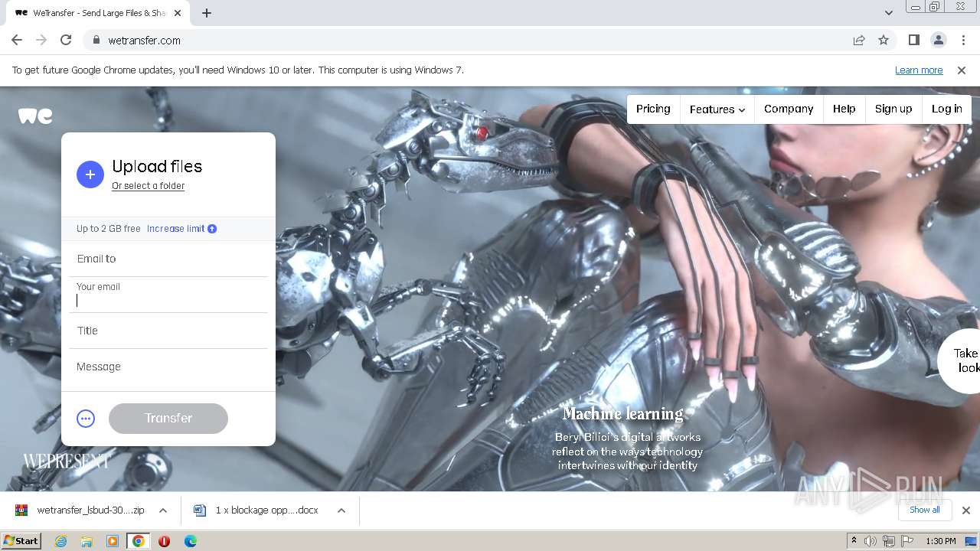
Task: Switch to the WeTransfer tab
Action: (100, 13)
